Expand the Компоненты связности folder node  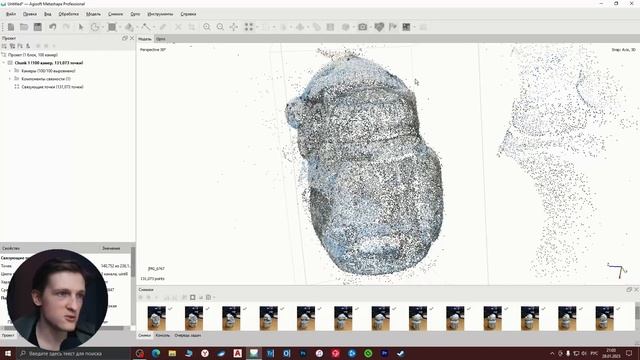[10, 79]
